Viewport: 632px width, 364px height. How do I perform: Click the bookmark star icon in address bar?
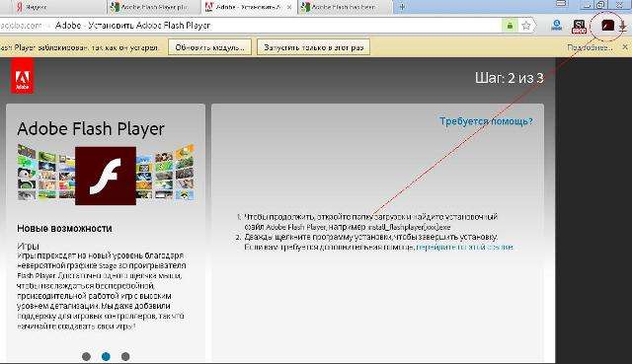click(x=526, y=26)
